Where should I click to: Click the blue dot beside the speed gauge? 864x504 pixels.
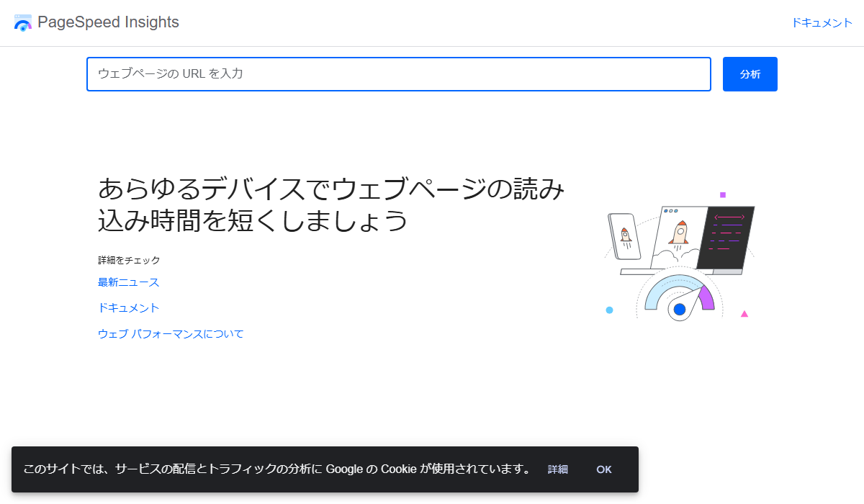point(609,309)
